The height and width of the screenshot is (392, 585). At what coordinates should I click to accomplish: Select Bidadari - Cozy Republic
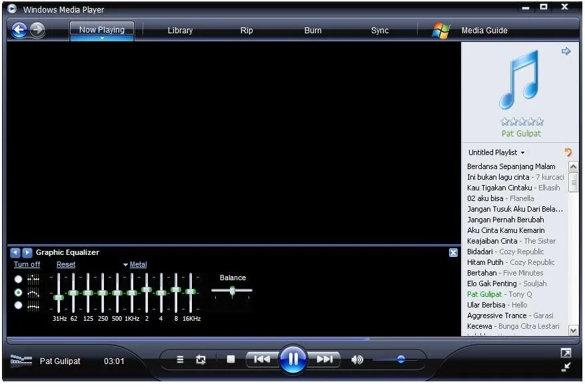(x=506, y=252)
